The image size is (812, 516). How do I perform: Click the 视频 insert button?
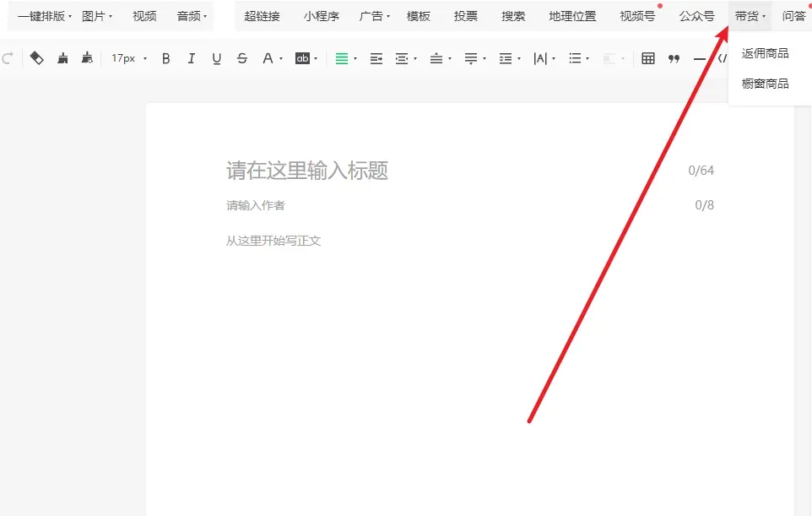click(x=144, y=17)
